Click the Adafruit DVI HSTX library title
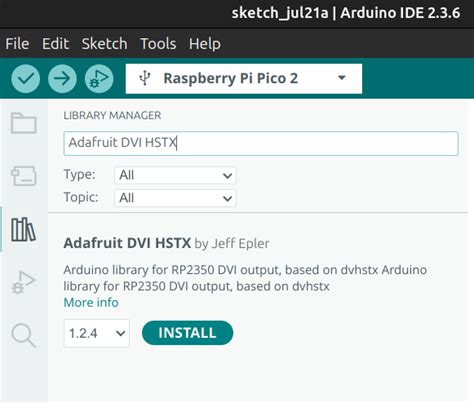This screenshot has width=474, height=403. click(127, 243)
